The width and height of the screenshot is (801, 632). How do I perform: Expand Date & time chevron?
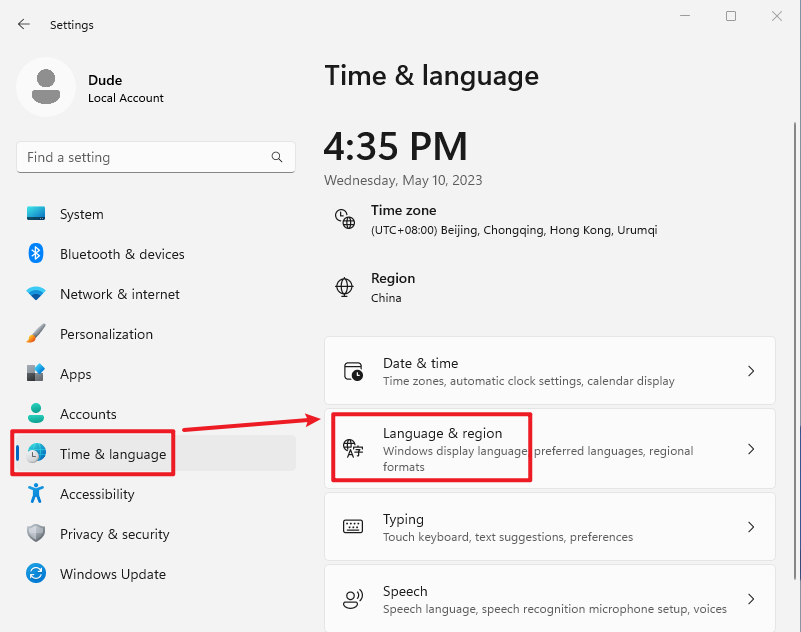(x=751, y=371)
